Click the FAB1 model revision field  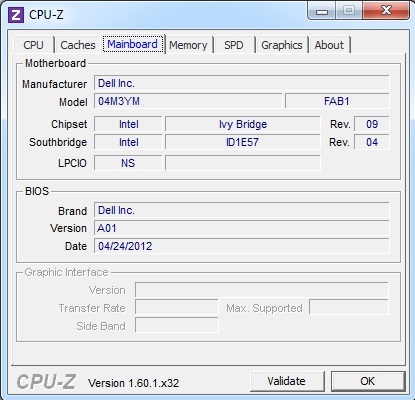coord(337,101)
